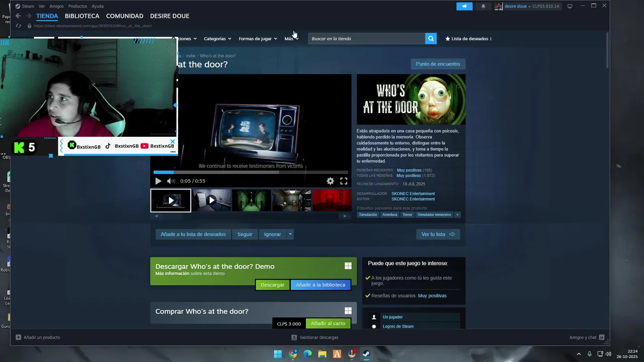
Task: Click the Ignorar button
Action: pyautogui.click(x=273, y=234)
